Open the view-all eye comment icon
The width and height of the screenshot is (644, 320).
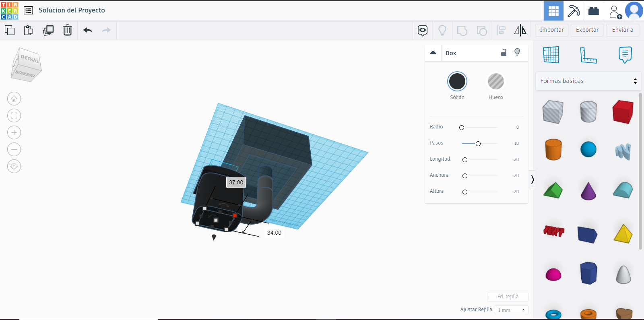point(423,31)
